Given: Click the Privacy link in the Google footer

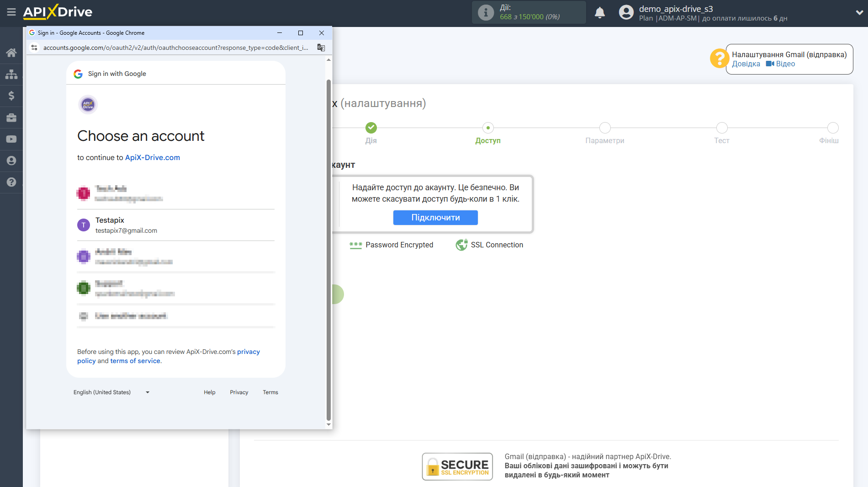Looking at the screenshot, I should (x=239, y=392).
